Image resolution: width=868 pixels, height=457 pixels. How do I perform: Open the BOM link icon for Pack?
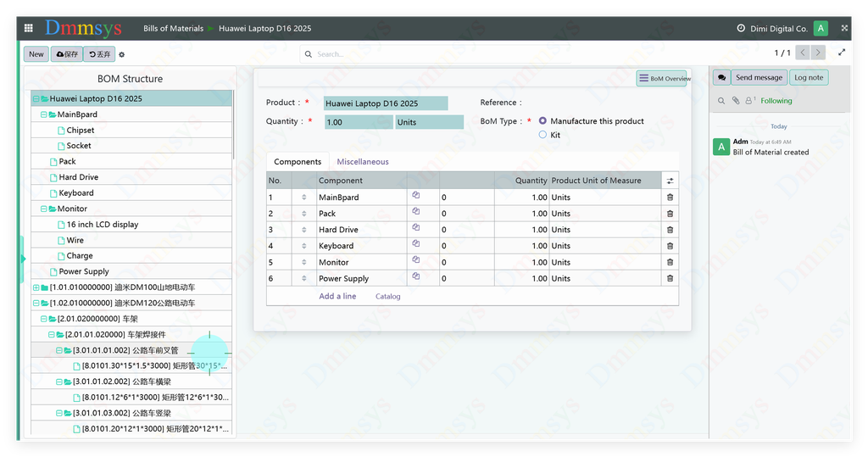coord(415,211)
